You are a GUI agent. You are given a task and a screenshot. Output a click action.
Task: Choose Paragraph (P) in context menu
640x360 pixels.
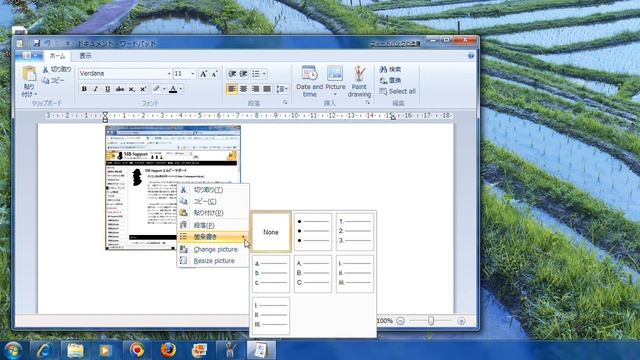pos(213,225)
